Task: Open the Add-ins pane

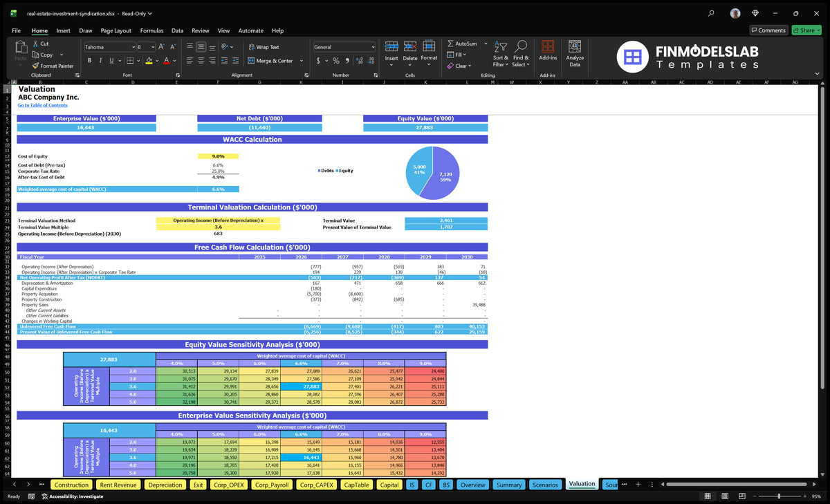Action: click(x=548, y=53)
